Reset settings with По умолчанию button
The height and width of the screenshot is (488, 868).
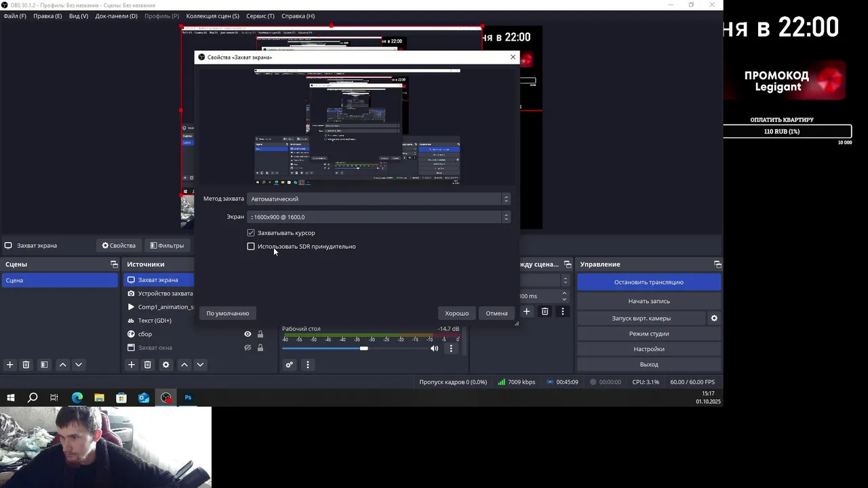[228, 313]
